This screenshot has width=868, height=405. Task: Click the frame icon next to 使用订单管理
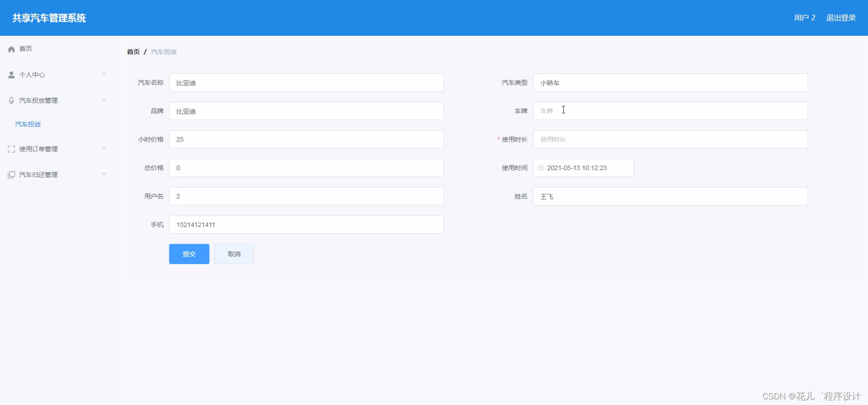(x=12, y=149)
